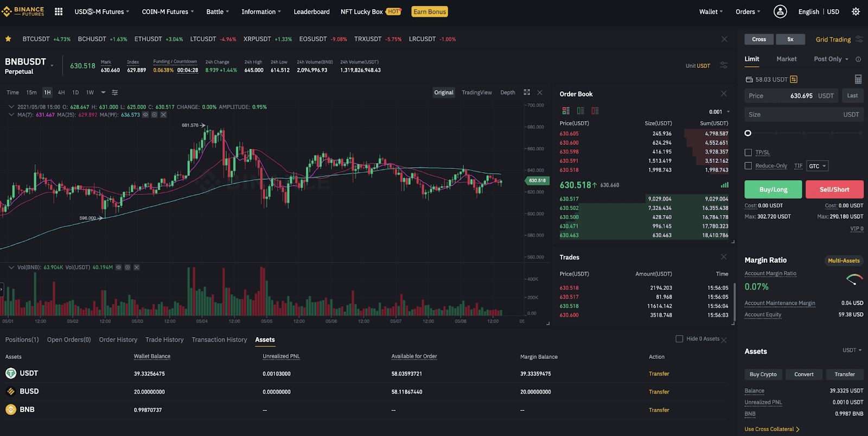Close the ticker favorites bar

pos(724,39)
